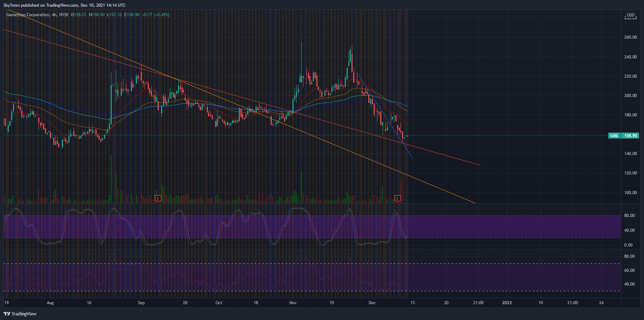Image resolution: width=644 pixels, height=320 pixels.
Task: Click the 13 date label after Dec
Action: coord(413,303)
